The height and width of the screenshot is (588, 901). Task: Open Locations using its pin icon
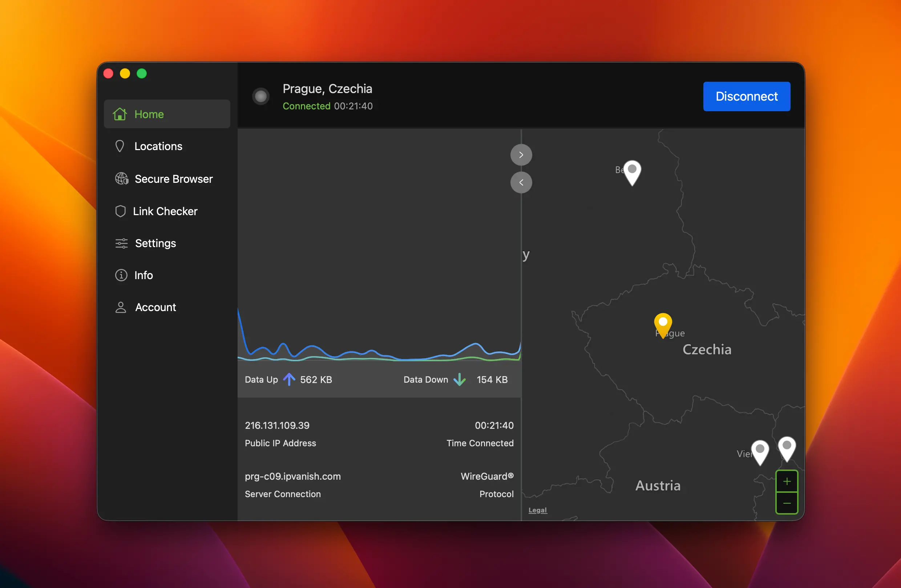[120, 146]
